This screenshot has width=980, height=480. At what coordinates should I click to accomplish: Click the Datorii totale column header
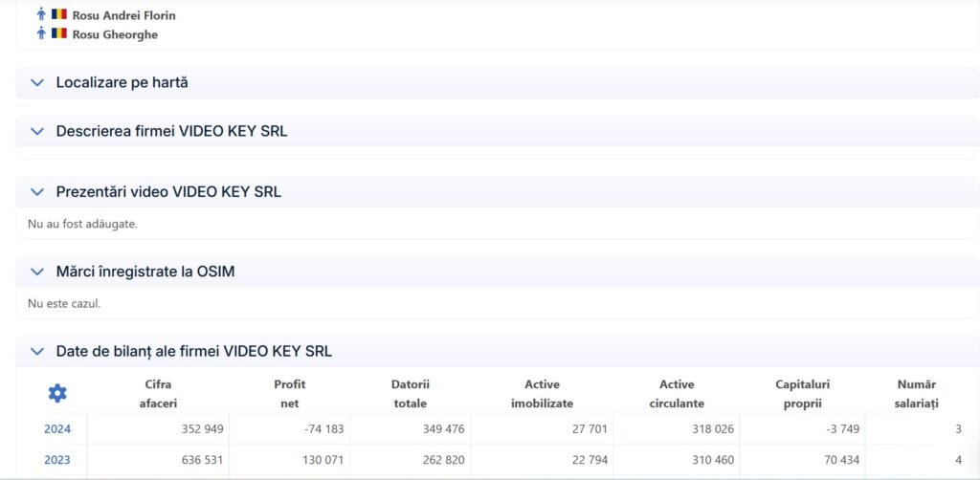(x=410, y=394)
